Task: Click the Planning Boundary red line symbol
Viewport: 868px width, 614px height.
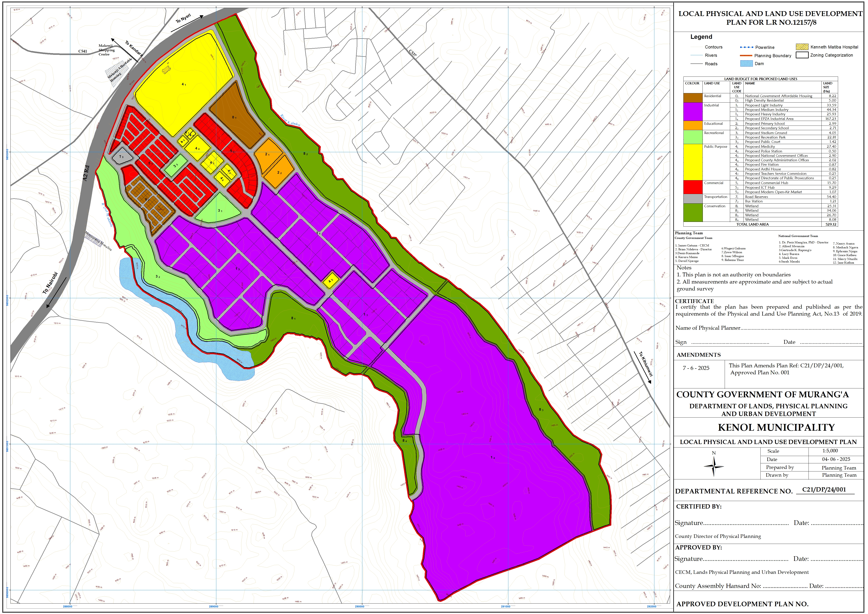Action: (x=746, y=56)
